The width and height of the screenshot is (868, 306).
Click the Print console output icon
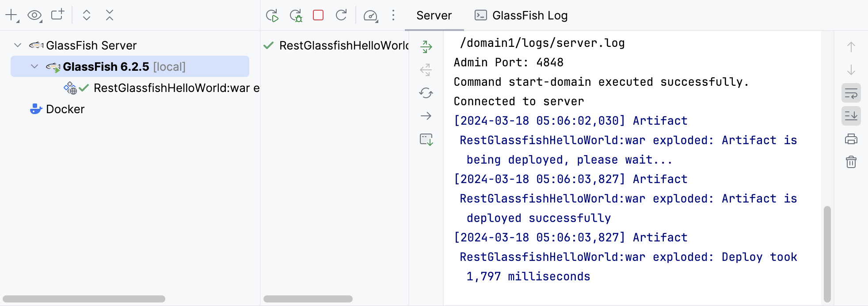tap(851, 139)
